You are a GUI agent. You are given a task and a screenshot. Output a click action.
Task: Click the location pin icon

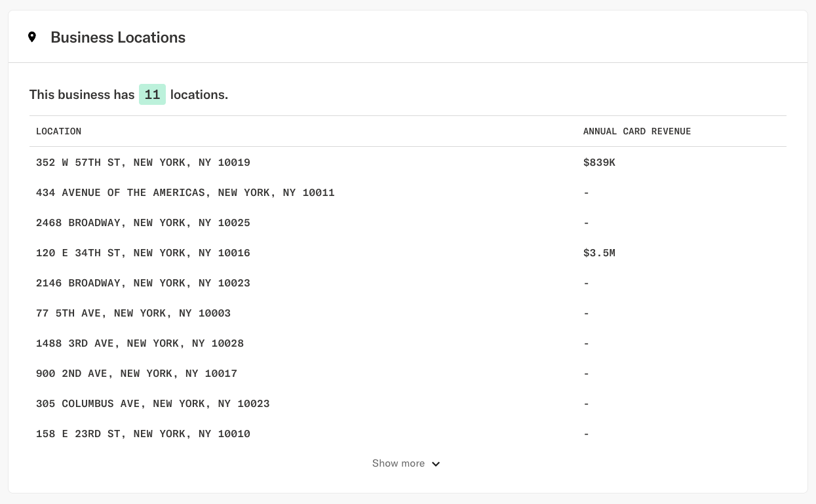[x=32, y=37]
